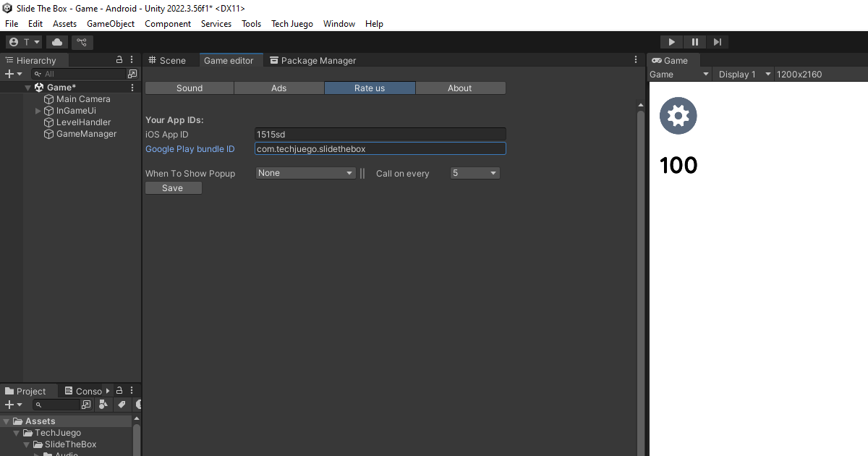This screenshot has height=456, width=868.
Task: Save the Rate us settings
Action: click(x=173, y=187)
